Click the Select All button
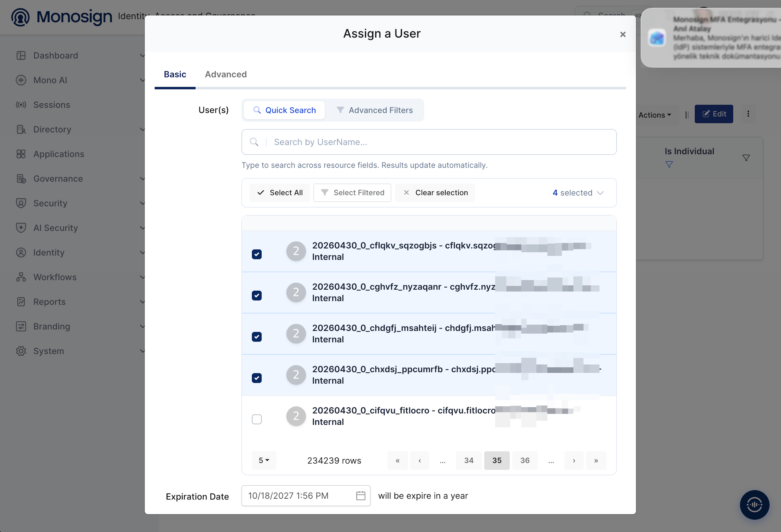Viewport: 781px width, 532px height. 280,192
